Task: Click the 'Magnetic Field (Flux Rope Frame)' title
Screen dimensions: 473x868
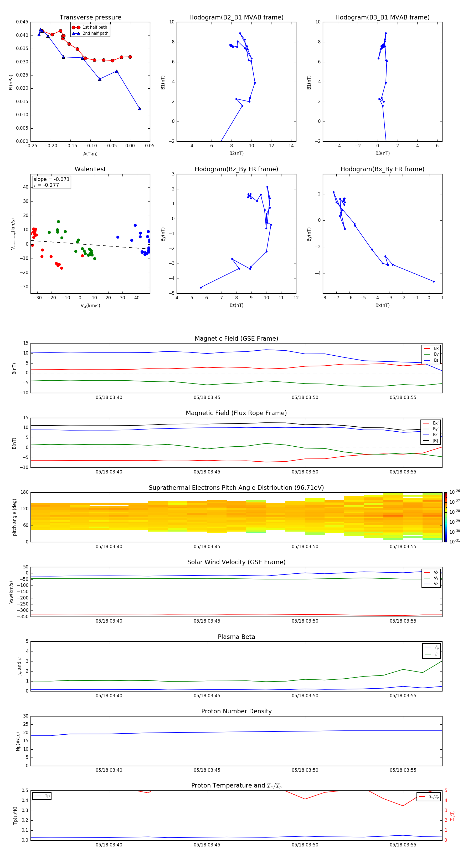Action: tap(236, 413)
